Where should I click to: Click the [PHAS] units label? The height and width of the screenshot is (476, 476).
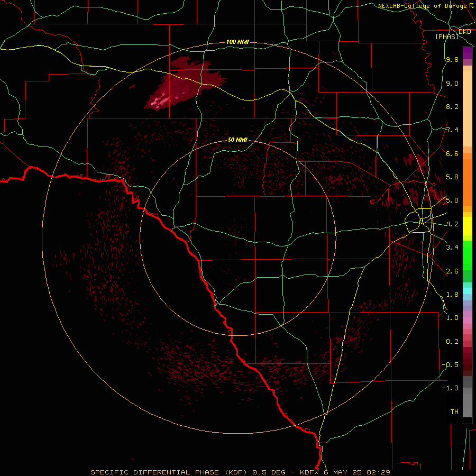[447, 36]
